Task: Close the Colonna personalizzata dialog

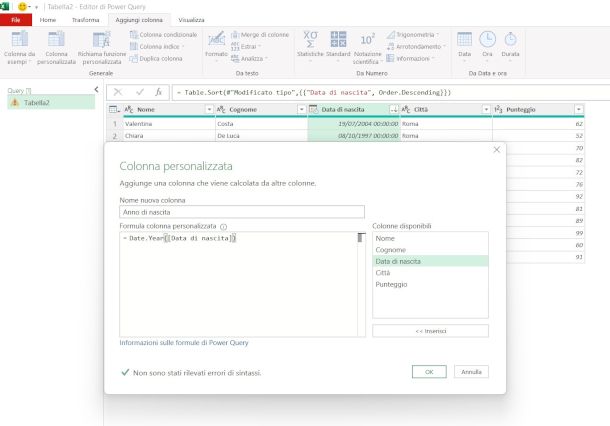Action: [x=496, y=150]
